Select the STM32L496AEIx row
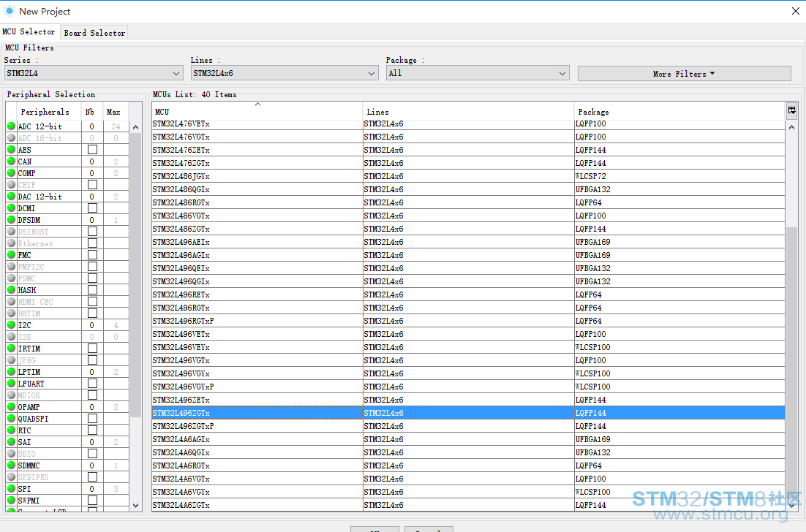 pyautogui.click(x=468, y=242)
